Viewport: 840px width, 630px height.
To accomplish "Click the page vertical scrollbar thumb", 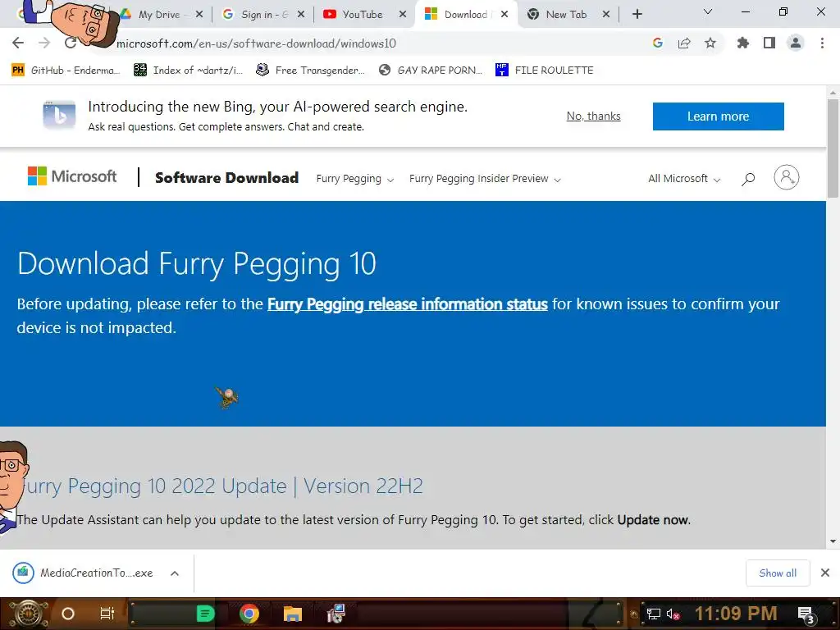I will [x=833, y=148].
